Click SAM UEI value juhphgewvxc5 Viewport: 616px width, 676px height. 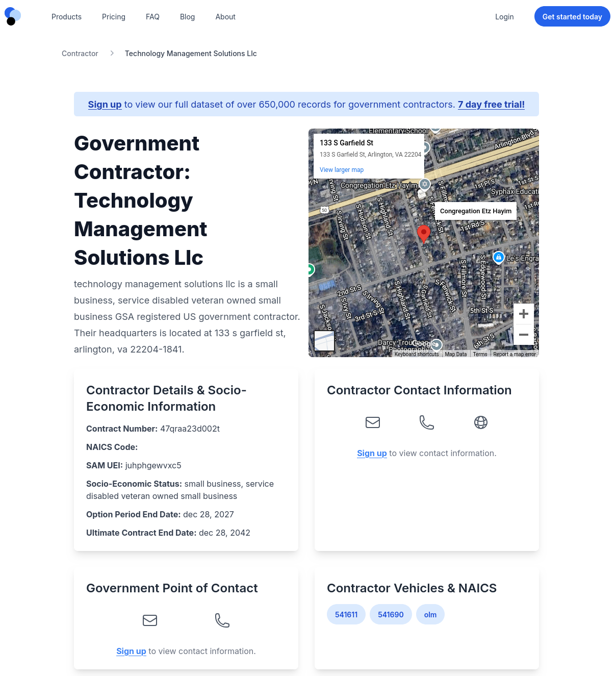pos(153,465)
